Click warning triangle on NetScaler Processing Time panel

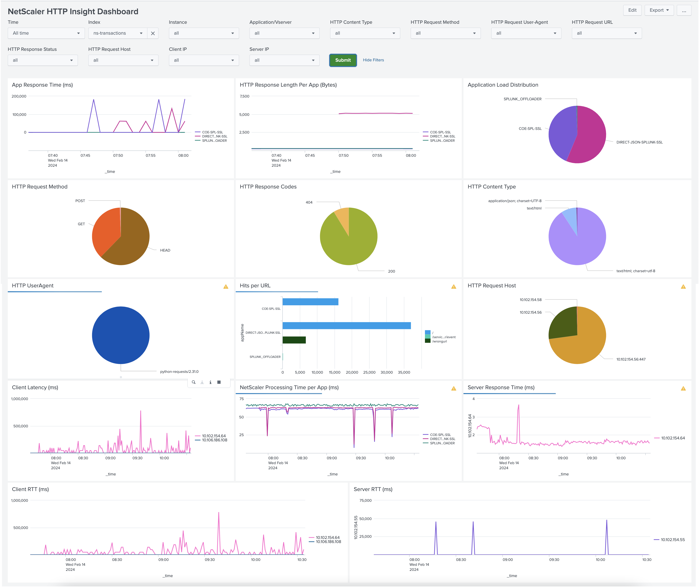[454, 389]
